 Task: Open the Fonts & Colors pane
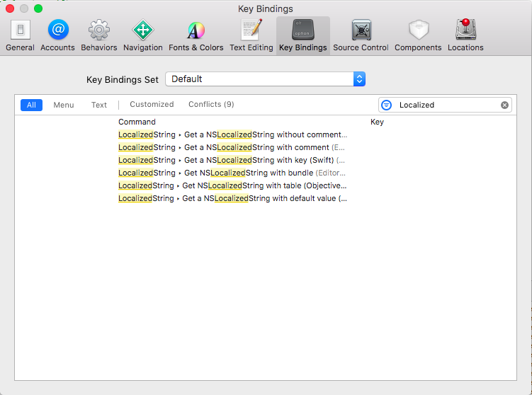196,35
